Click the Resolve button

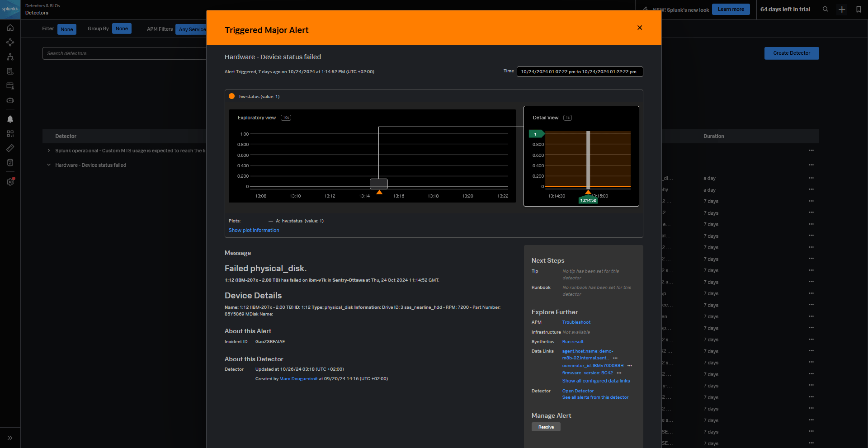click(546, 427)
